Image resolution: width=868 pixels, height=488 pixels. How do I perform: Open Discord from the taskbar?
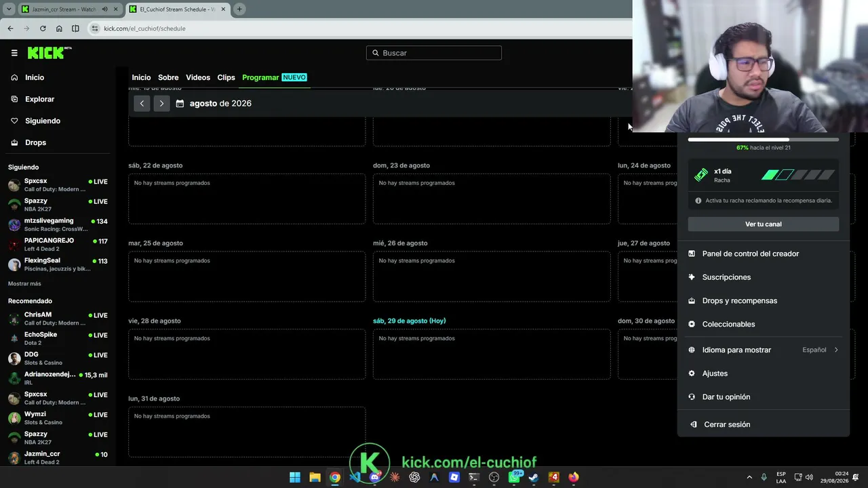(x=375, y=477)
